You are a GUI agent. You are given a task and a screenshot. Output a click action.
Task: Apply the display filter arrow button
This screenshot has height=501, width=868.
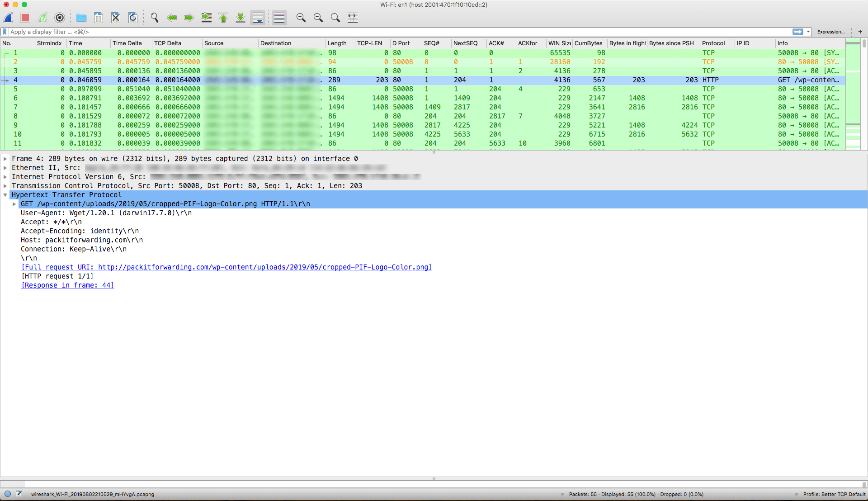tap(797, 32)
